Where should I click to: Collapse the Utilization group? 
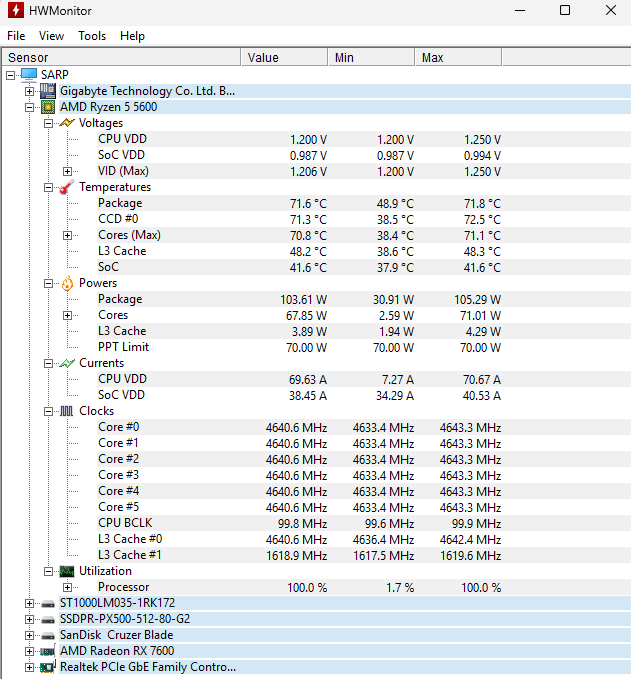(49, 572)
